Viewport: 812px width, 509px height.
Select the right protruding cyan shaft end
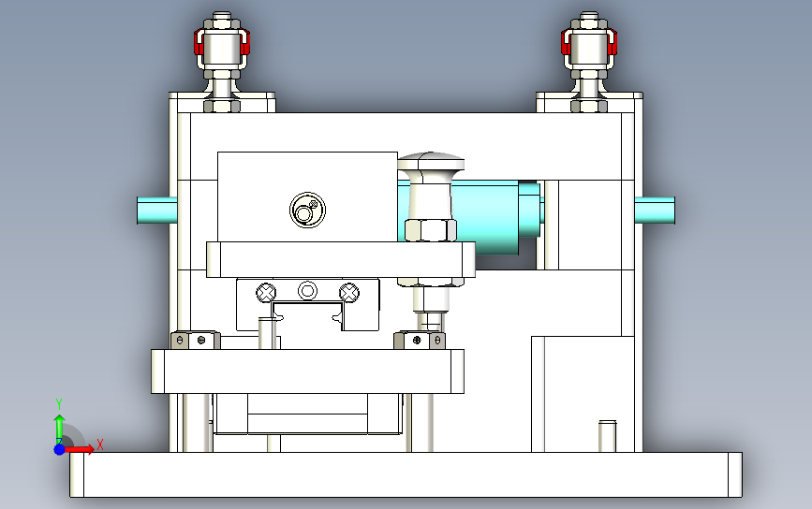(655, 211)
